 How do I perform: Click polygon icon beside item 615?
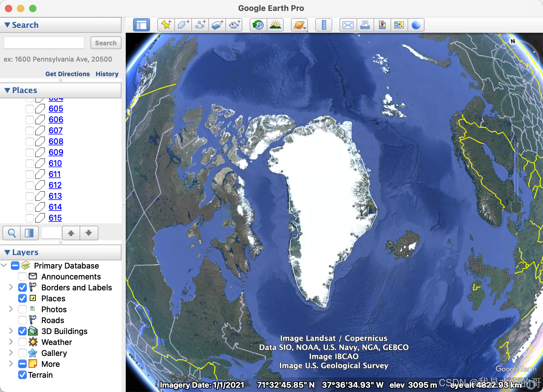coord(40,218)
